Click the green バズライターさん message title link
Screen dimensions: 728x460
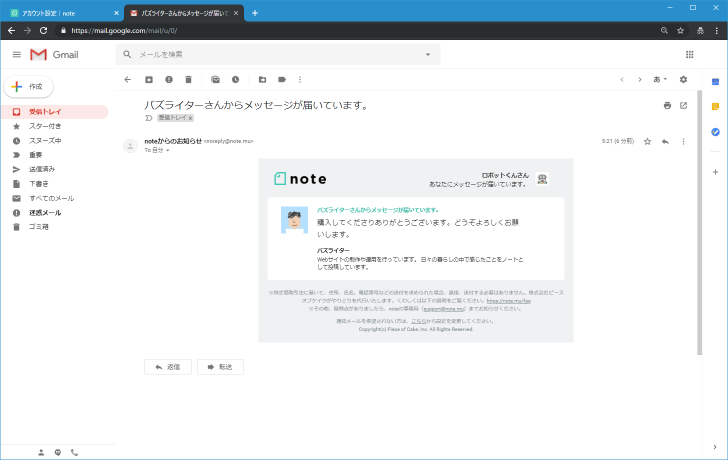coord(377,210)
